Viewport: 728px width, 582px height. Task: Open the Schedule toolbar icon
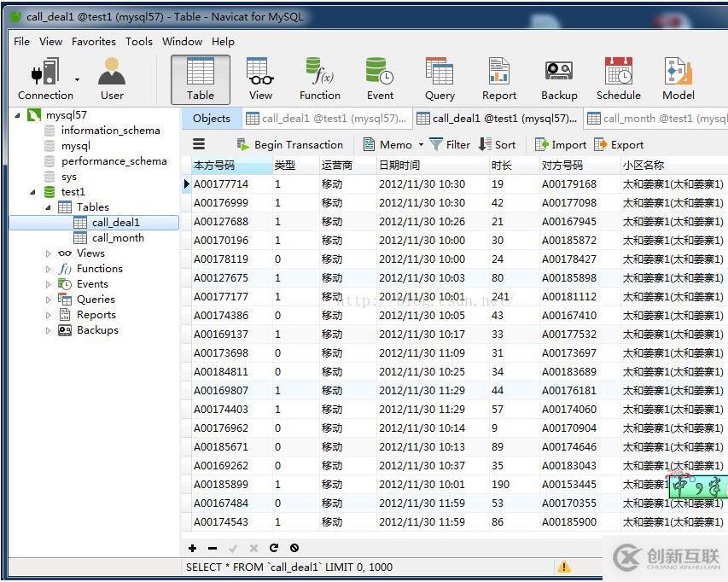pos(619,79)
